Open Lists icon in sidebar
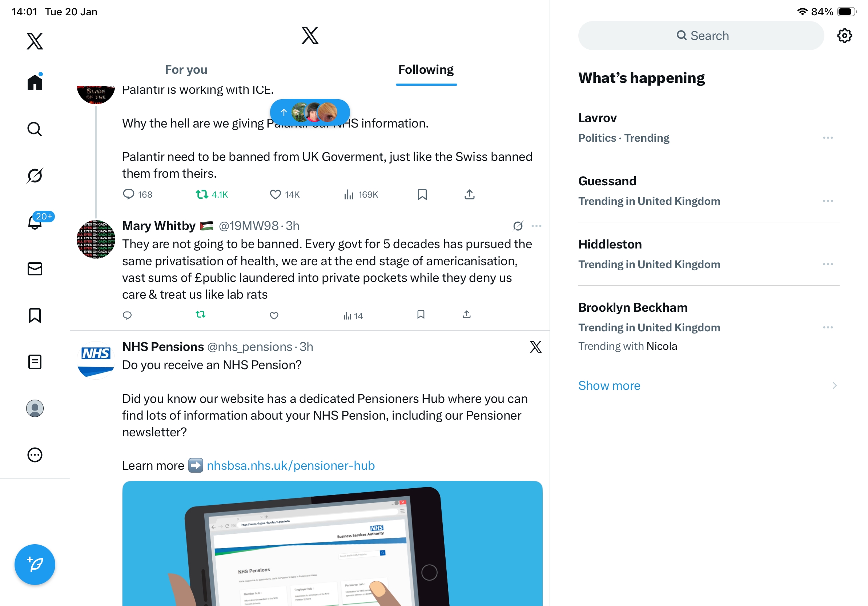The width and height of the screenshot is (868, 606). coord(35,361)
